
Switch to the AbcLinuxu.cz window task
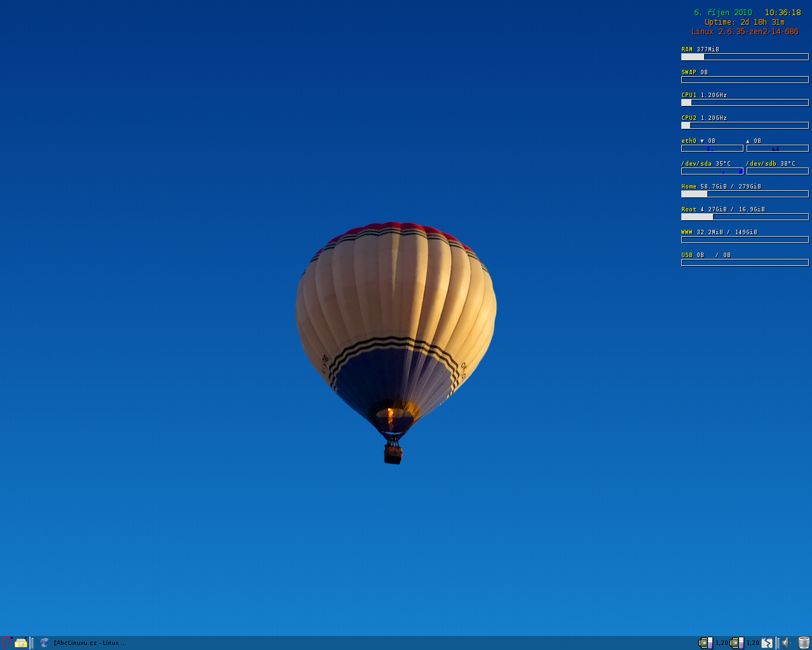89,642
